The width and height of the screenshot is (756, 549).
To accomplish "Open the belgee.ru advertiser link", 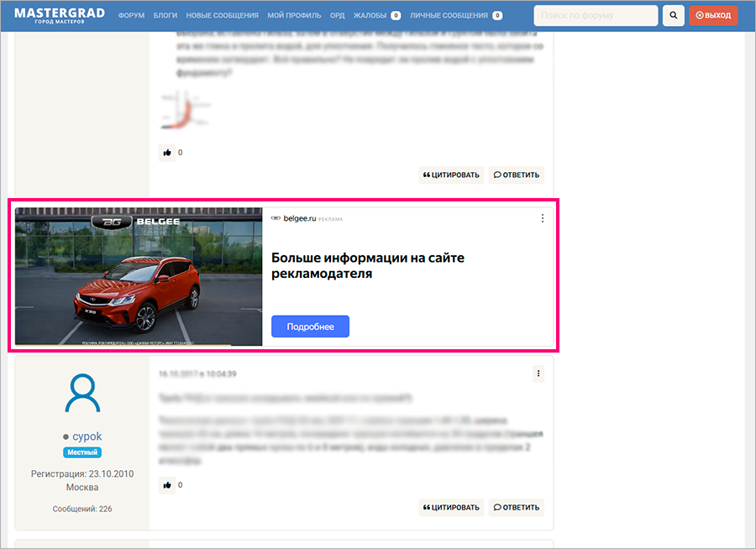I will [299, 218].
